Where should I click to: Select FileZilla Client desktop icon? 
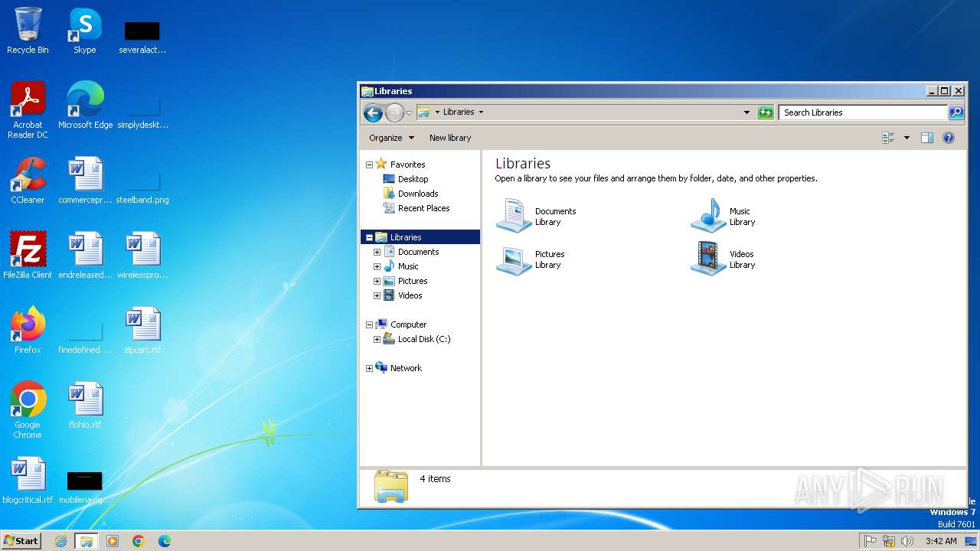click(28, 256)
